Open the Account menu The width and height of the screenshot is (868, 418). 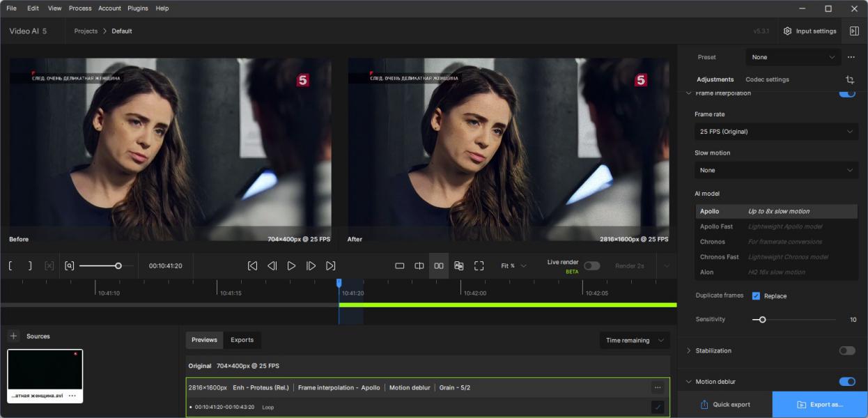pyautogui.click(x=109, y=8)
